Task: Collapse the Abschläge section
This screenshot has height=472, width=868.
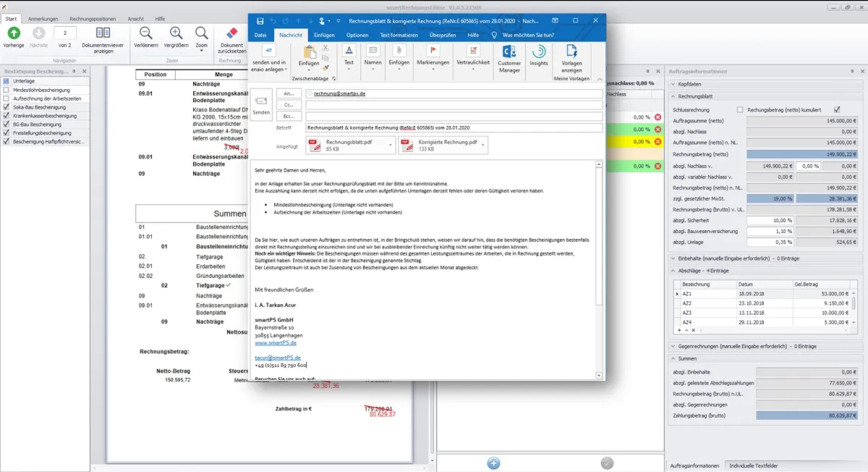Action: pos(673,271)
